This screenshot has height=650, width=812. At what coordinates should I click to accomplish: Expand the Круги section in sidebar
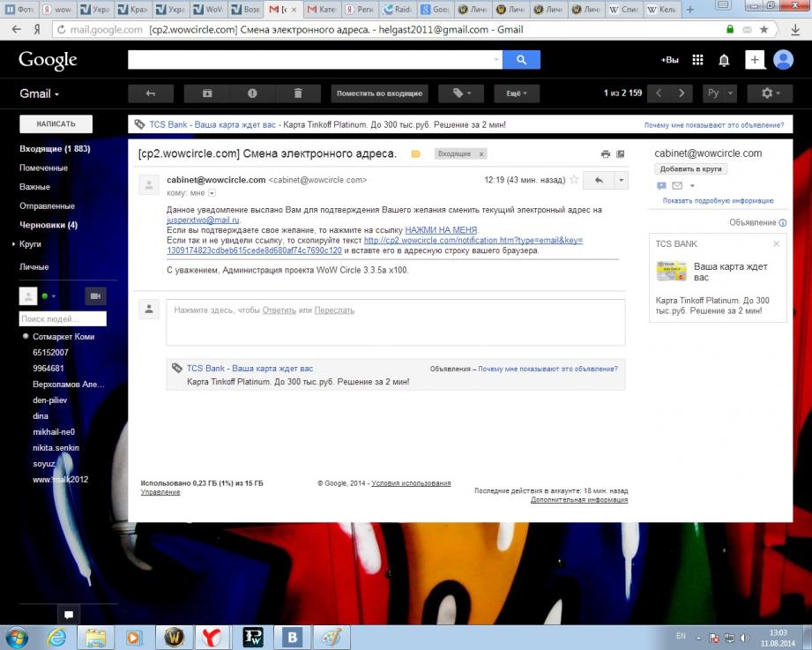pos(15,244)
